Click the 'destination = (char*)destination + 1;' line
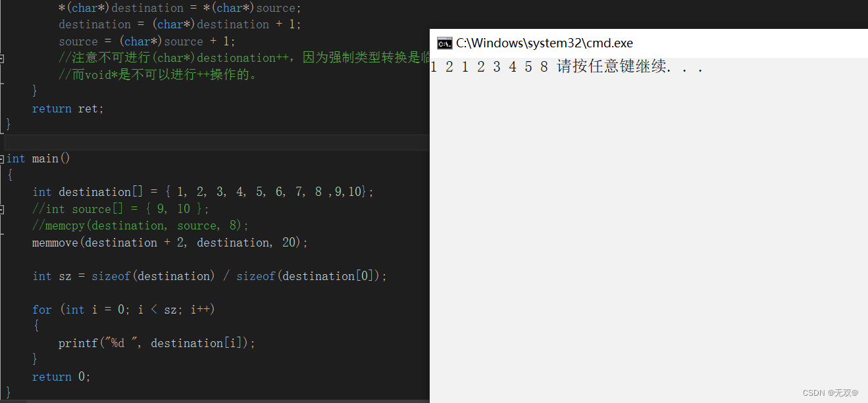Image resolution: width=868 pixels, height=403 pixels. 180,24
